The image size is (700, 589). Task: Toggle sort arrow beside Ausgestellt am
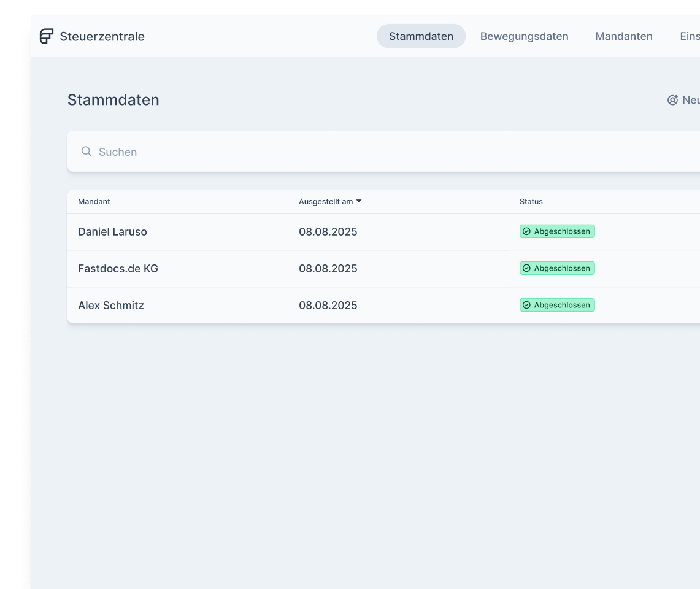359,201
